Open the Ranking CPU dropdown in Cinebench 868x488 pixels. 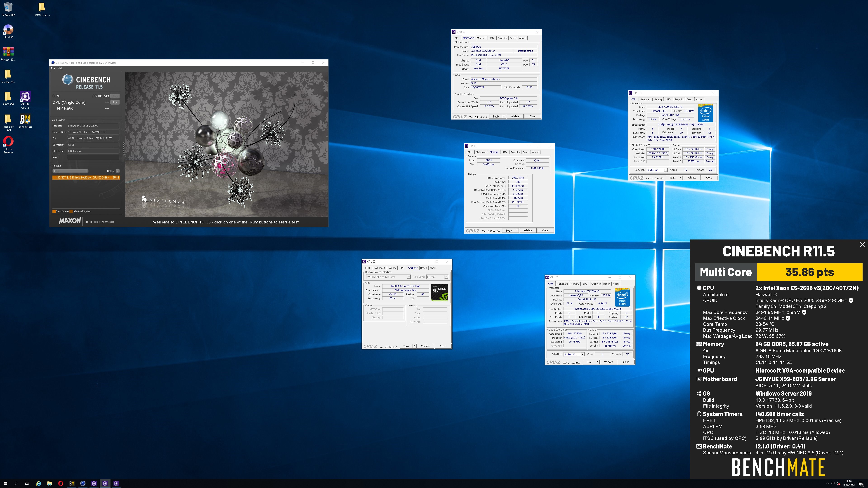(x=70, y=171)
